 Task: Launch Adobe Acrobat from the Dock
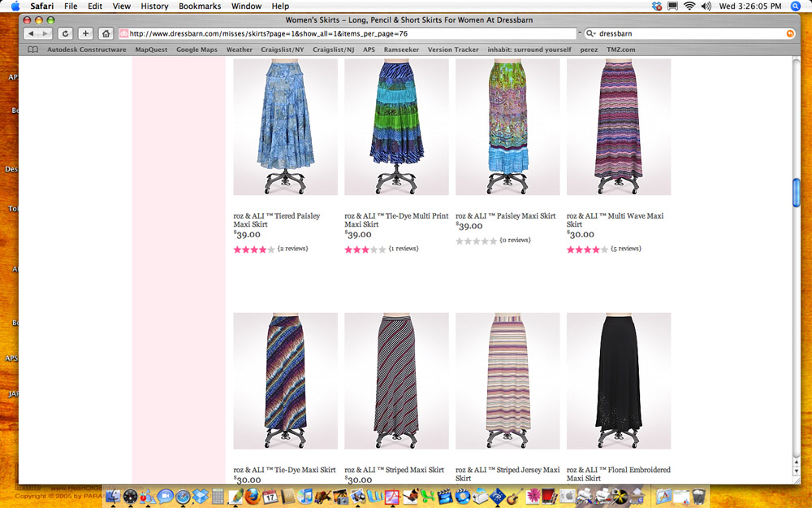[392, 496]
